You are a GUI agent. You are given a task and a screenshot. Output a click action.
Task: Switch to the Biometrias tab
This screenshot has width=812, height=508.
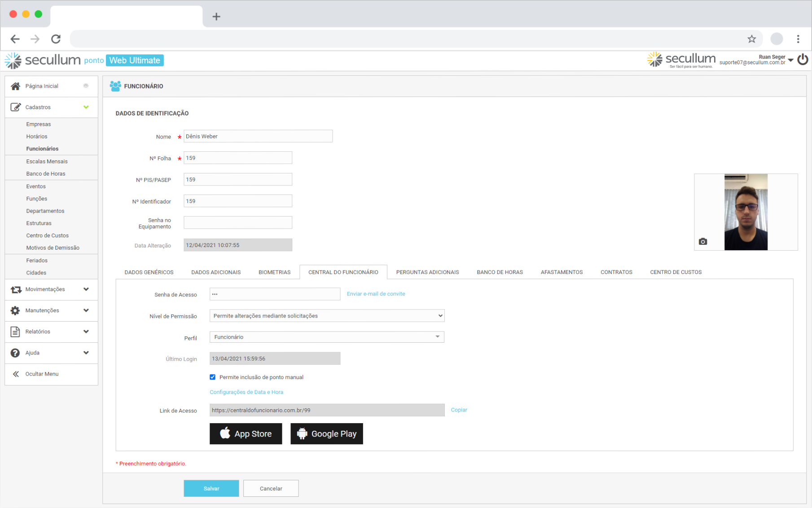tap(274, 272)
